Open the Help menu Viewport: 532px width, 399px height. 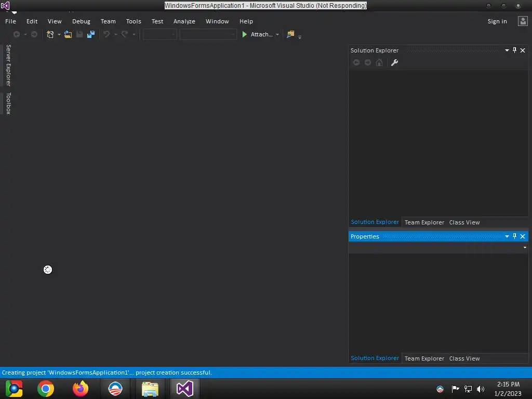click(246, 21)
